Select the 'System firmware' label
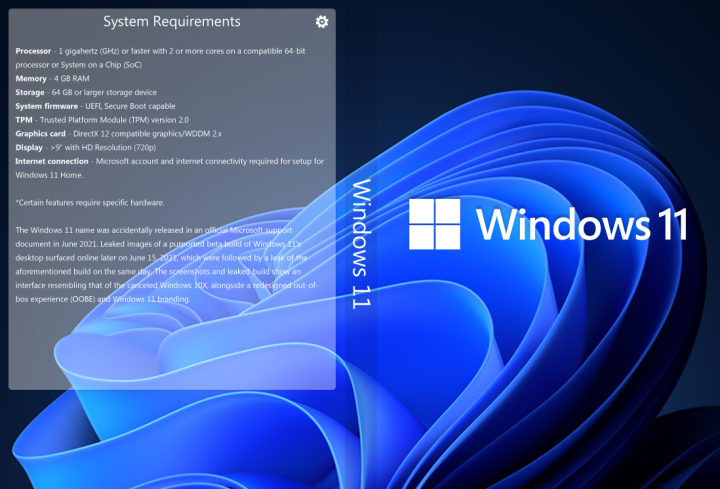 pos(46,106)
